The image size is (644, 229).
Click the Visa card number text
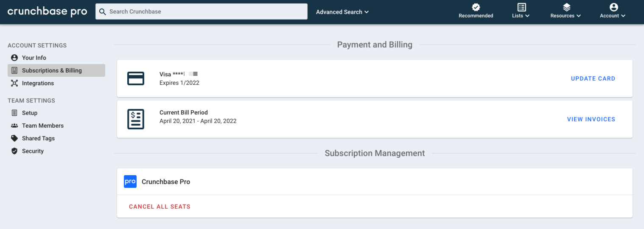(x=179, y=74)
